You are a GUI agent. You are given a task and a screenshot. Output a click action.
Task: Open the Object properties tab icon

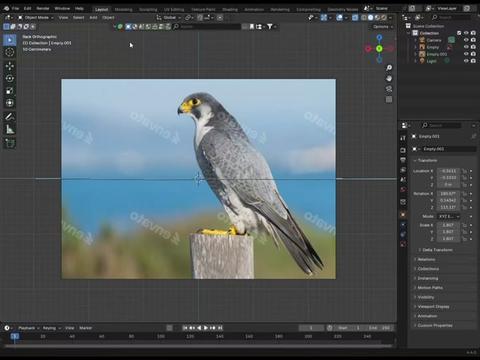tap(403, 215)
